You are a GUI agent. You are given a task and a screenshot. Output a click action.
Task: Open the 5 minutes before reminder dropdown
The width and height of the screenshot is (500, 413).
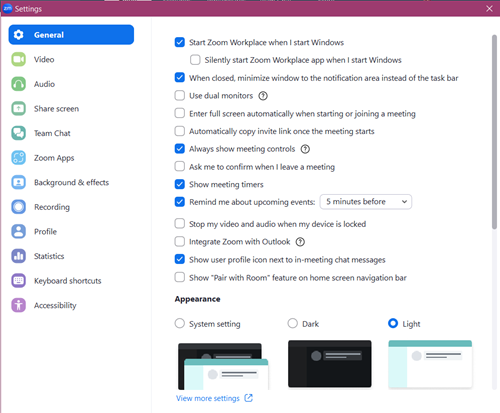[x=366, y=202]
